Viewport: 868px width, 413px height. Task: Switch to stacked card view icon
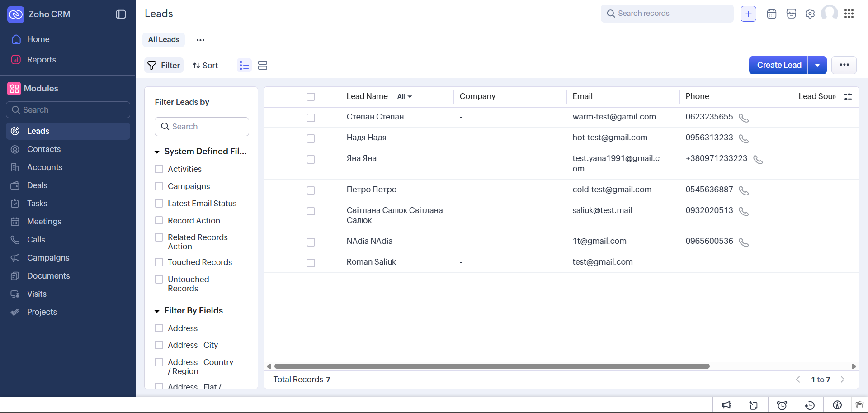263,65
